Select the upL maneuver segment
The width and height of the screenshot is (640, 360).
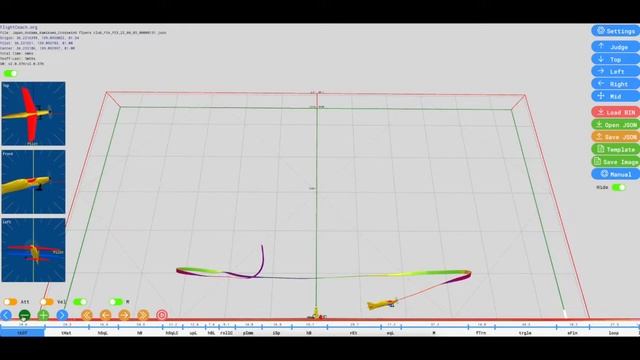point(193,333)
